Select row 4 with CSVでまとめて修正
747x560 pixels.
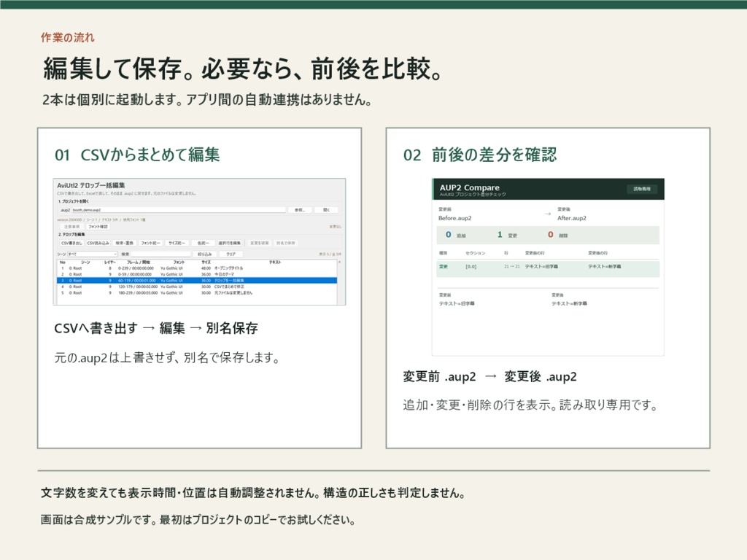click(197, 287)
